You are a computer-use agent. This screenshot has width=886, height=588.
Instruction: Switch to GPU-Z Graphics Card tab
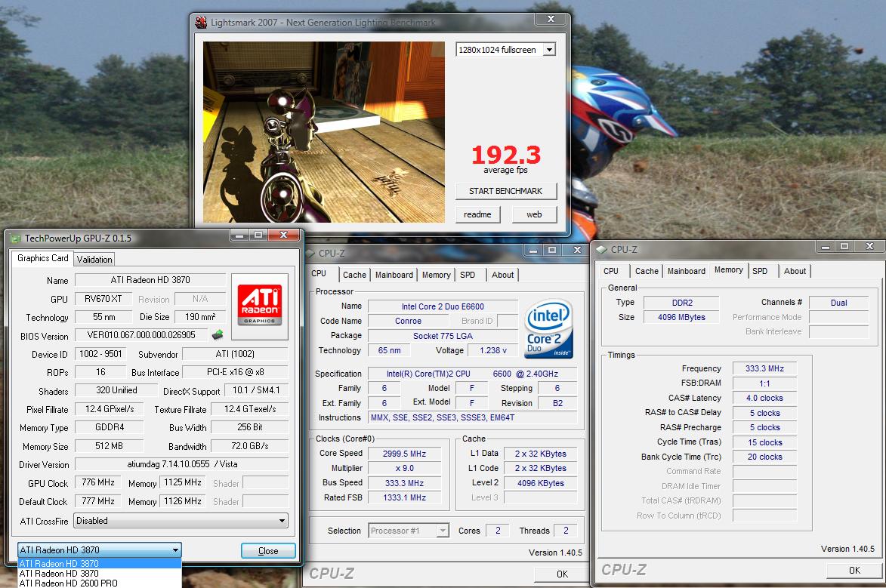coord(42,258)
